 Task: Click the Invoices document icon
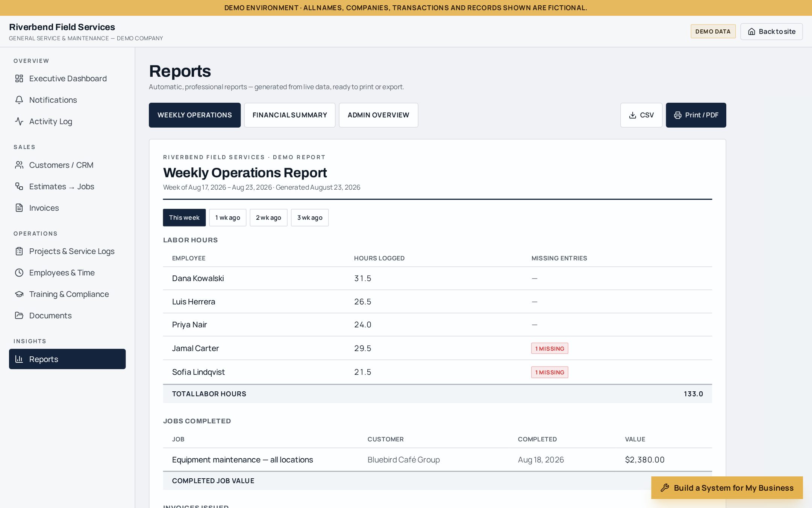pos(19,208)
